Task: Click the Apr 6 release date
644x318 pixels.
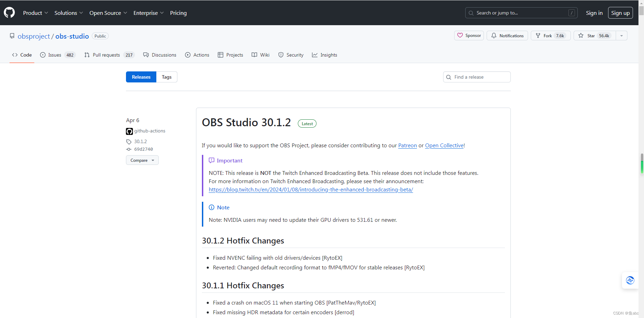Action: pos(133,120)
